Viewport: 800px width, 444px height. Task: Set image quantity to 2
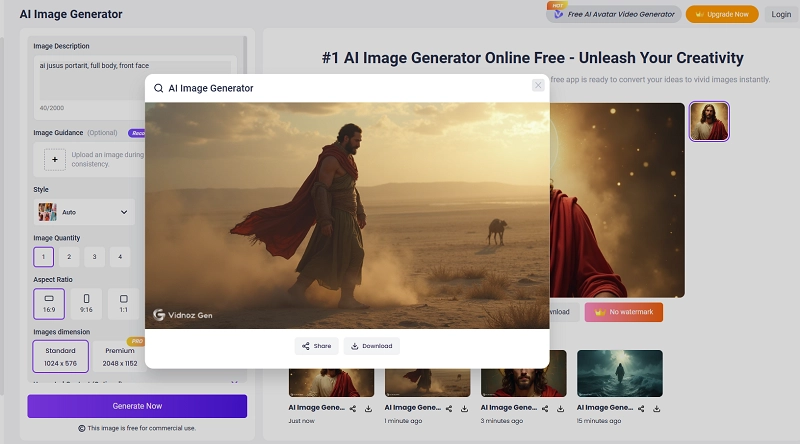click(x=69, y=257)
